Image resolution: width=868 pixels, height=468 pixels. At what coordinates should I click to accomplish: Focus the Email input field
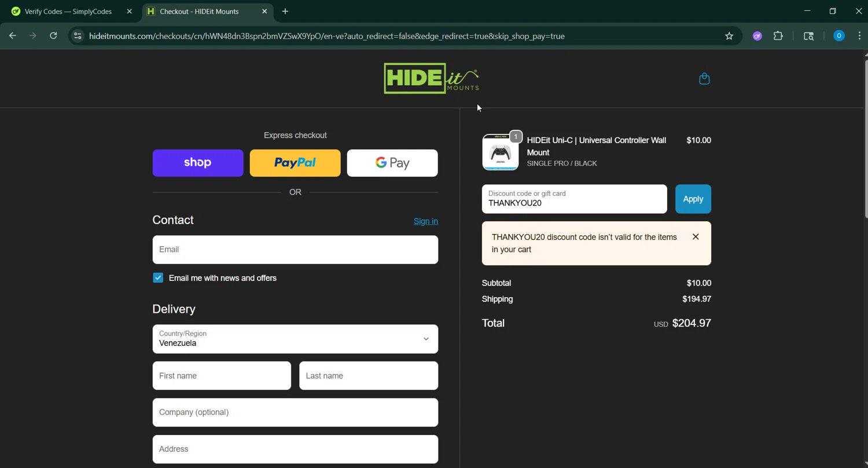(x=295, y=250)
